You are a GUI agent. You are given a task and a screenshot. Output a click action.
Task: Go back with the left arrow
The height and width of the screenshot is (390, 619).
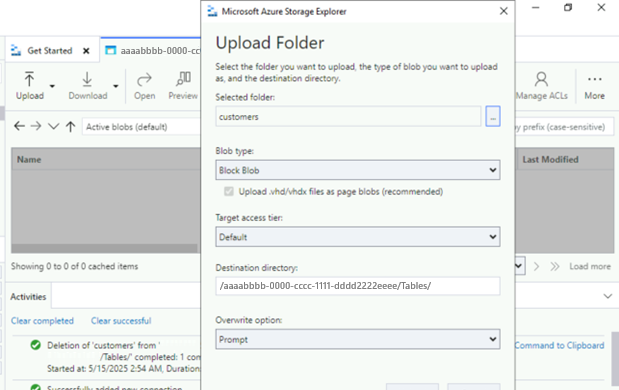pyautogui.click(x=19, y=126)
